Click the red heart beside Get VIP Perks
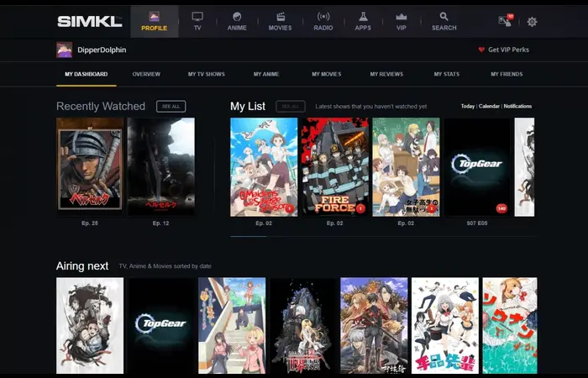This screenshot has height=378, width=588. (x=481, y=50)
